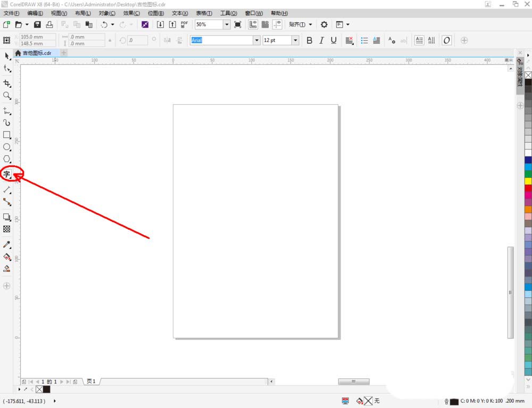This screenshot has height=408, width=532.
Task: Expand status bar coordinates arrow
Action: pyautogui.click(x=55, y=401)
